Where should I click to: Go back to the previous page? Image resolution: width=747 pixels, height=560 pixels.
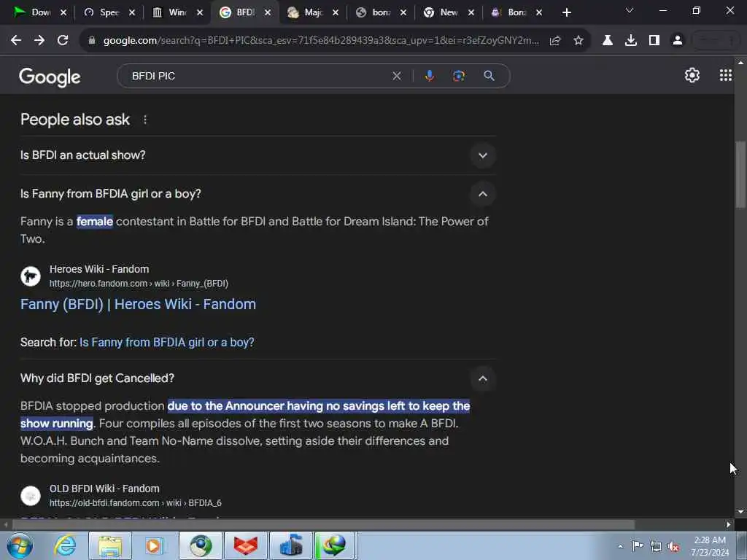point(16,41)
